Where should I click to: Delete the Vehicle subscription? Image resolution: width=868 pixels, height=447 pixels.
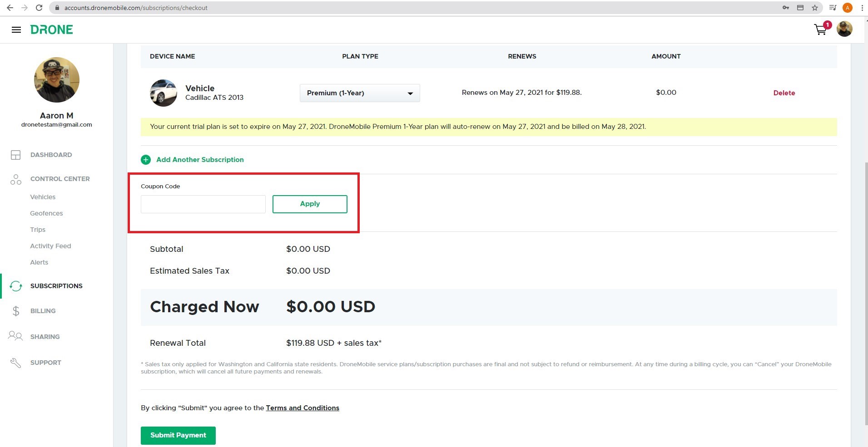(784, 93)
